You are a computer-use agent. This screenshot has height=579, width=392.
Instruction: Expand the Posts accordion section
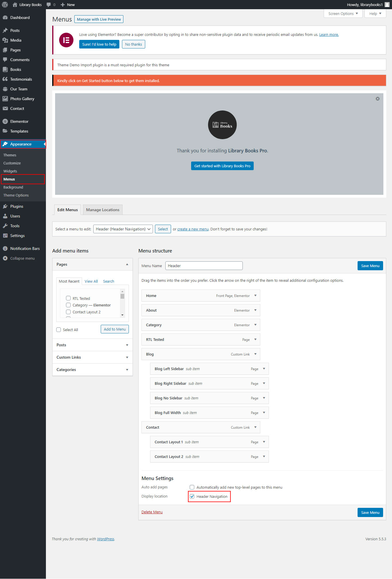[92, 345]
